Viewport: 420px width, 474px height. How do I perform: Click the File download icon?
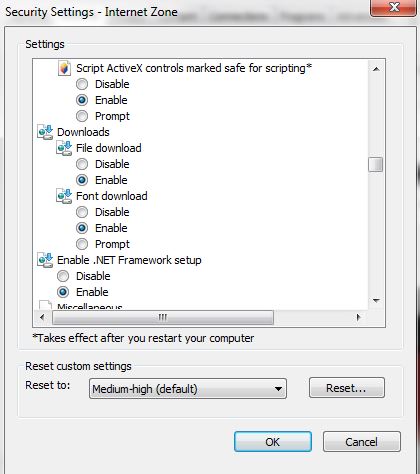64,148
